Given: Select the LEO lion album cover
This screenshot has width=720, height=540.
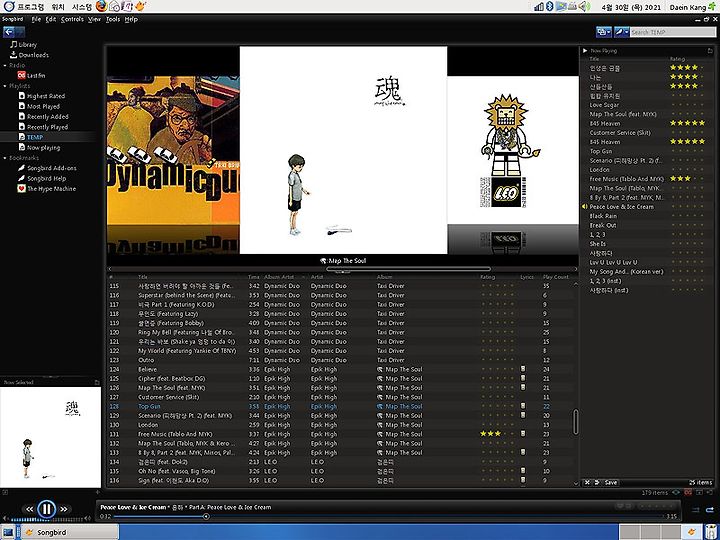Looking at the screenshot, I should [x=512, y=150].
